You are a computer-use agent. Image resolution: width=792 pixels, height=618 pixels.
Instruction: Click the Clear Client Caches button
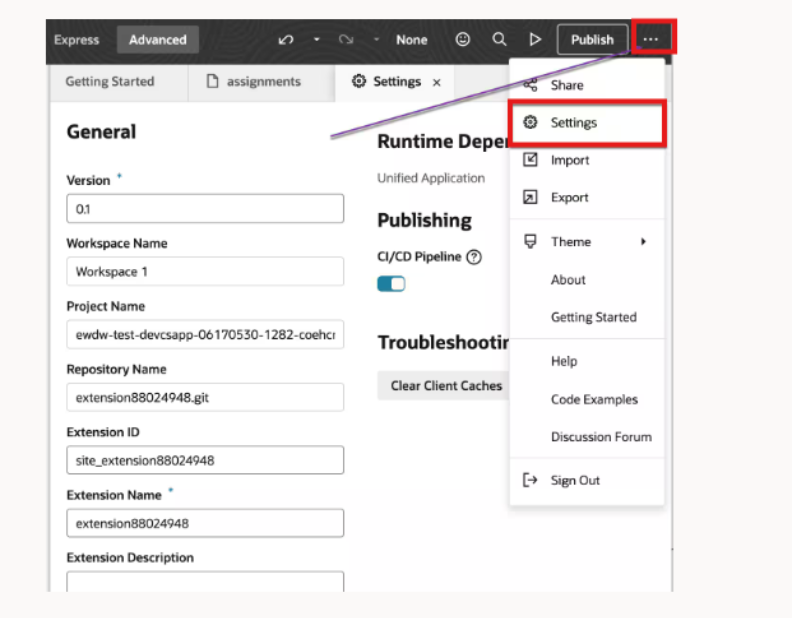click(443, 386)
